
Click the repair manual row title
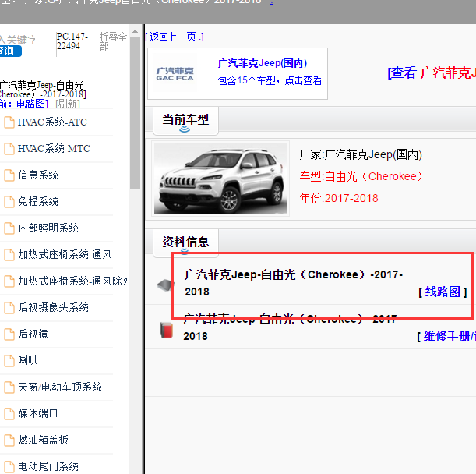coord(292,327)
